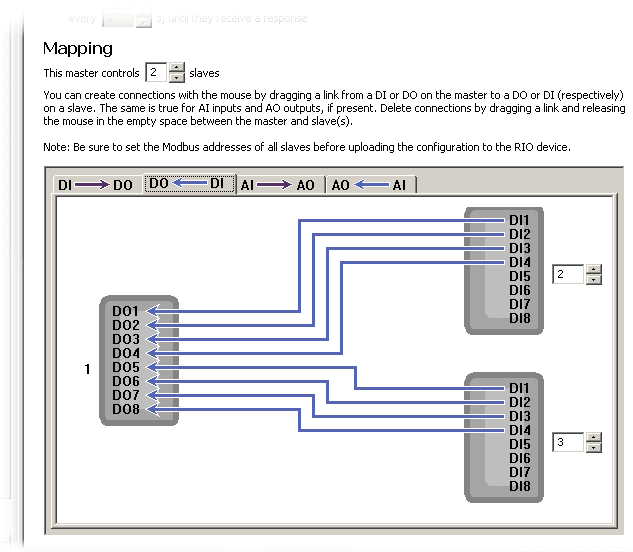Select the DO ← DI tab
Viewport: 633px width, 552px height.
[190, 184]
